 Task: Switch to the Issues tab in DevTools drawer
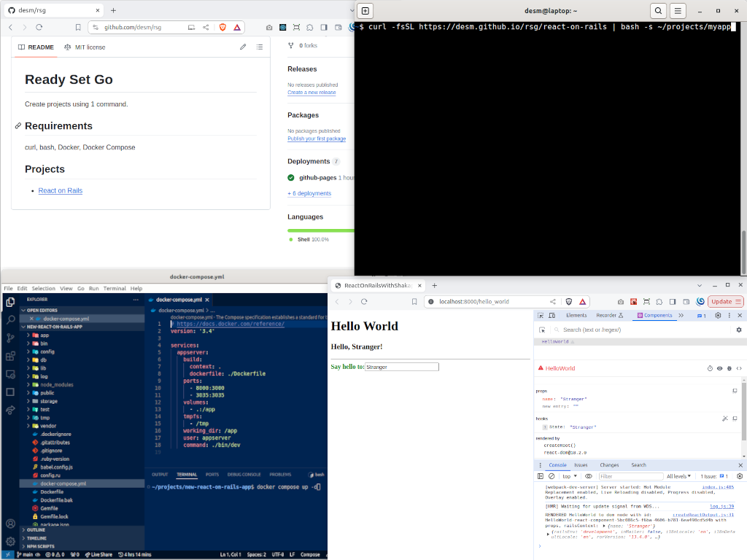click(x=581, y=464)
